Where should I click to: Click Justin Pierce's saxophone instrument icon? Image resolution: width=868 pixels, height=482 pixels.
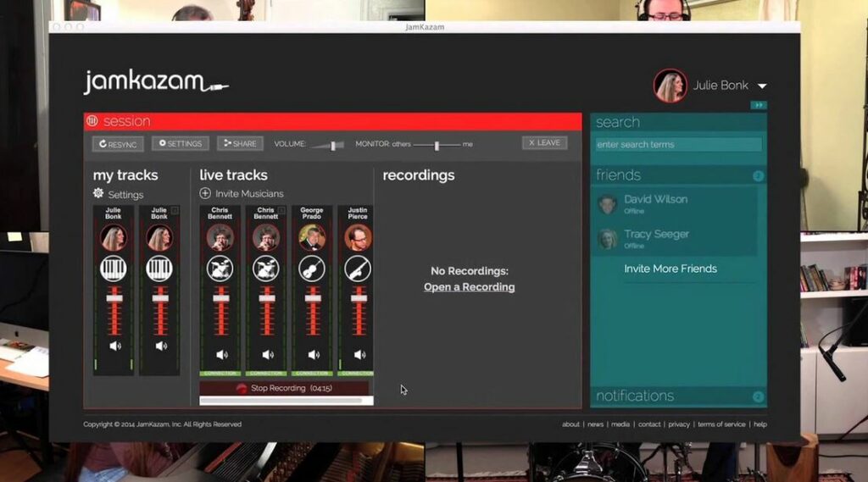pyautogui.click(x=358, y=269)
